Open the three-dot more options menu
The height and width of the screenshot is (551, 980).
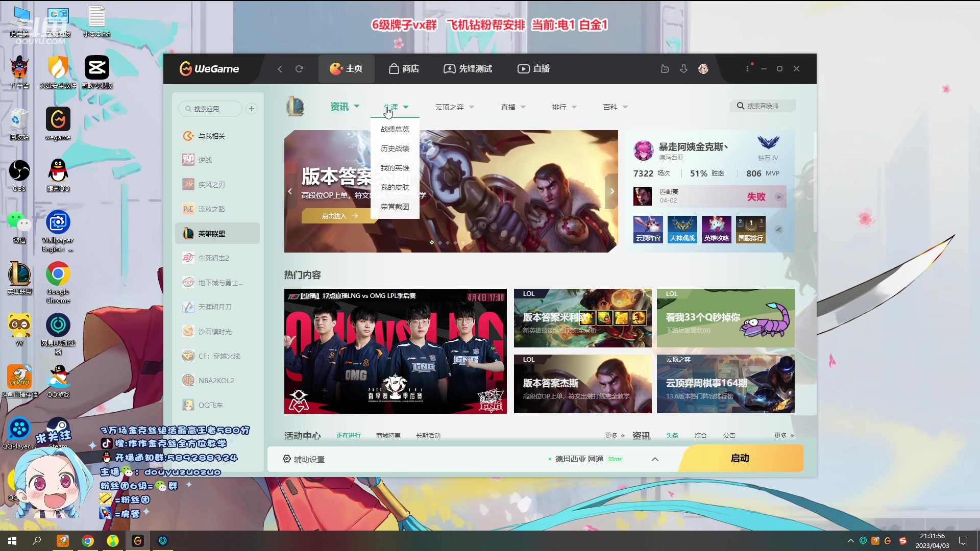pyautogui.click(x=748, y=69)
